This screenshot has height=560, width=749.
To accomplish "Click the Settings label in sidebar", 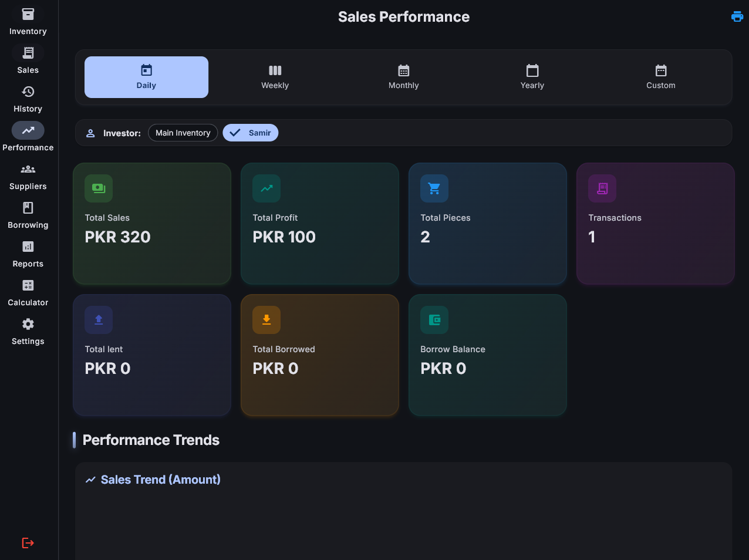I will coord(28,342).
